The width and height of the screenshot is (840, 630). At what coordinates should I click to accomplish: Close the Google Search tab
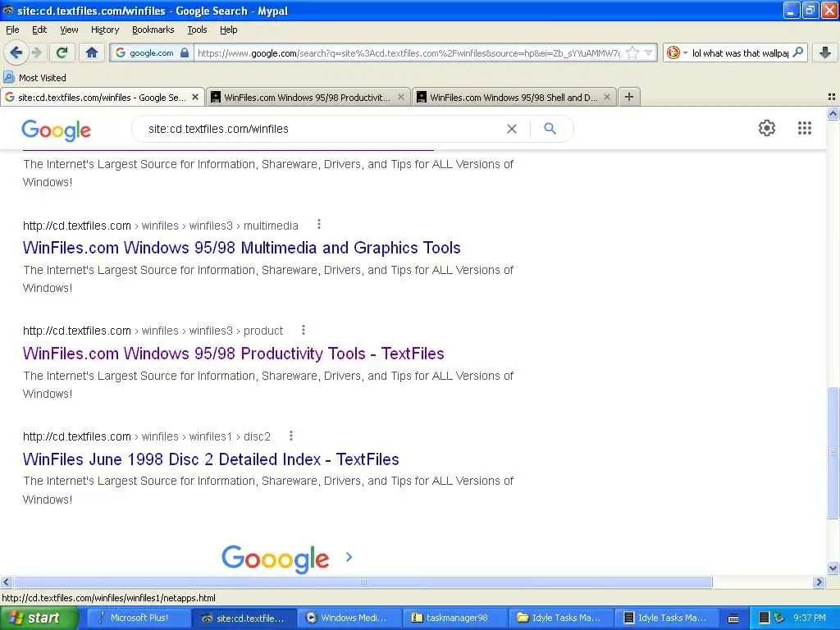click(195, 97)
